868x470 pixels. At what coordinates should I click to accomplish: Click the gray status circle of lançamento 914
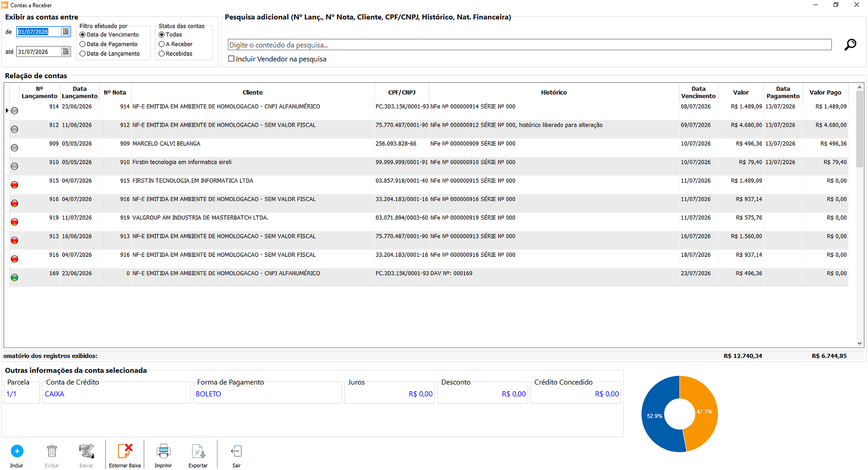[14, 111]
